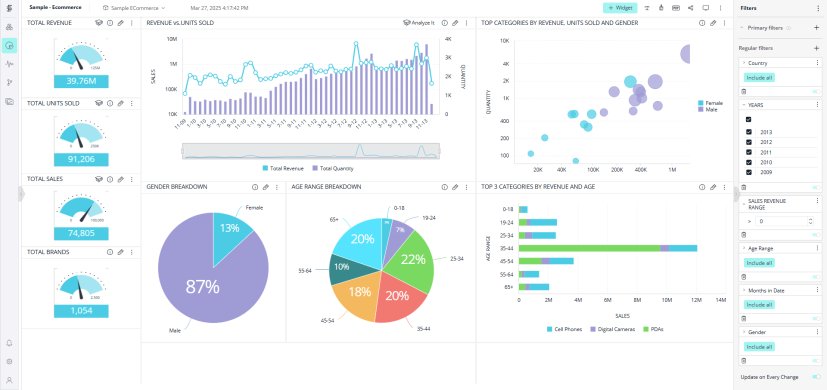Open the Sisense logo home icon
The image size is (827, 390).
point(9,8)
